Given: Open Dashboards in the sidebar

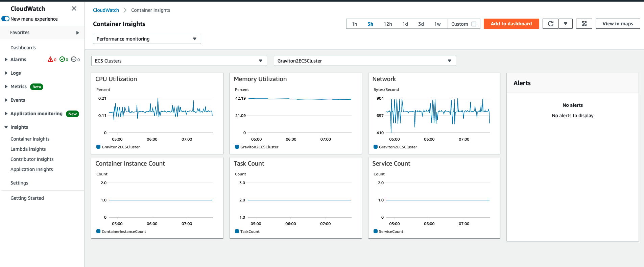Looking at the screenshot, I should 23,48.
